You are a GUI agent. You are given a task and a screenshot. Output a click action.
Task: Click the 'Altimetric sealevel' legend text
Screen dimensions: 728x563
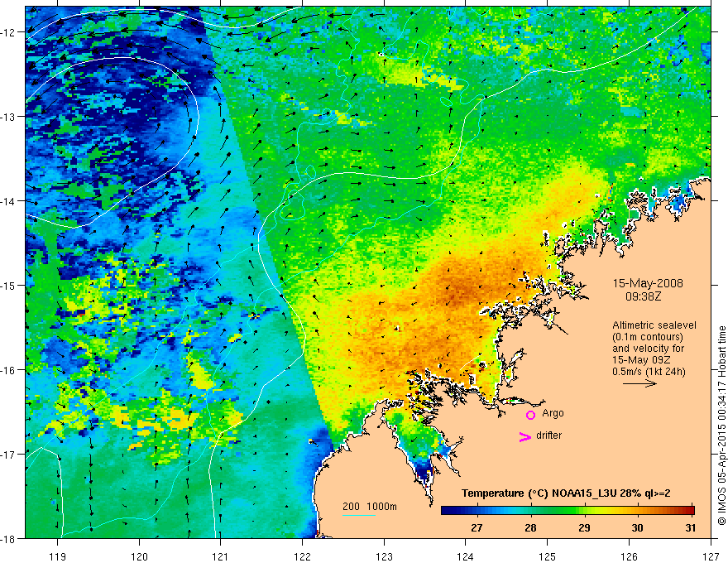click(x=654, y=325)
